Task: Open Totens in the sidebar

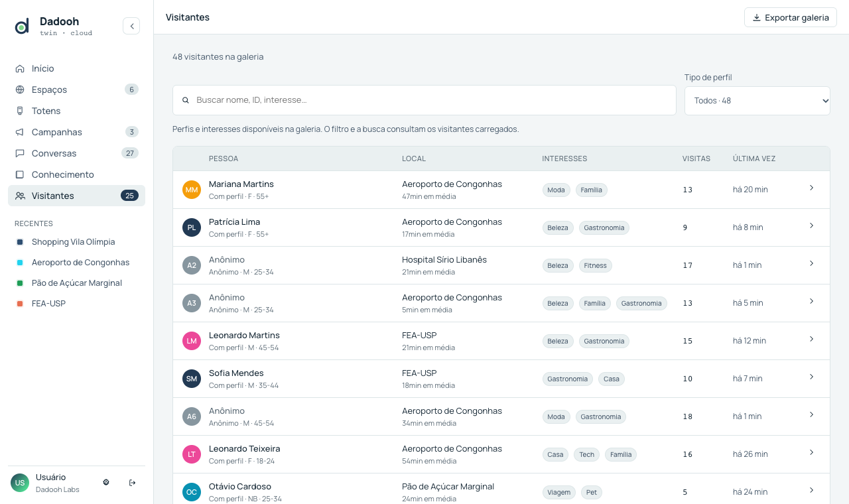Action: [x=76, y=111]
